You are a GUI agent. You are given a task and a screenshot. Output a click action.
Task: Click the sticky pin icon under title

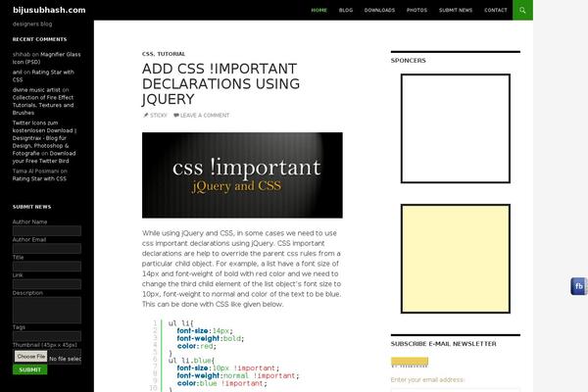[x=145, y=116]
